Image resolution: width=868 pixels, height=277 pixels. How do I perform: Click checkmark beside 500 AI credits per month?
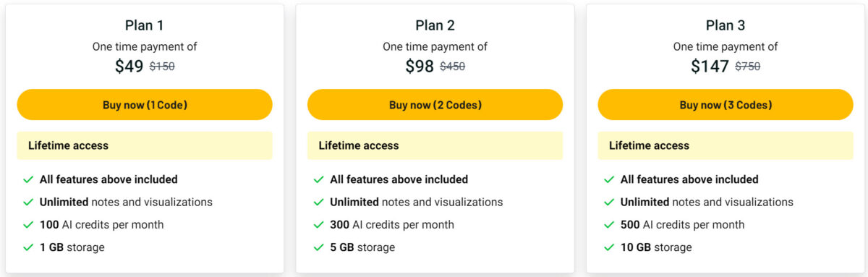(609, 225)
